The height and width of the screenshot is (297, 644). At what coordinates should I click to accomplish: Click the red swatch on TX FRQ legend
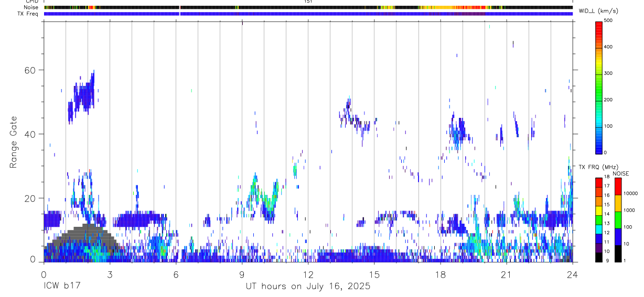click(599, 182)
